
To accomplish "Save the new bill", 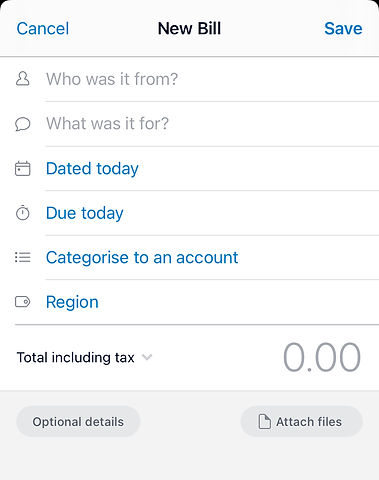I will point(343,28).
